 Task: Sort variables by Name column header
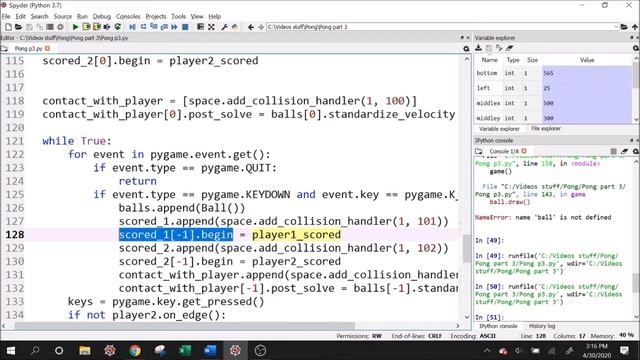coord(489,60)
